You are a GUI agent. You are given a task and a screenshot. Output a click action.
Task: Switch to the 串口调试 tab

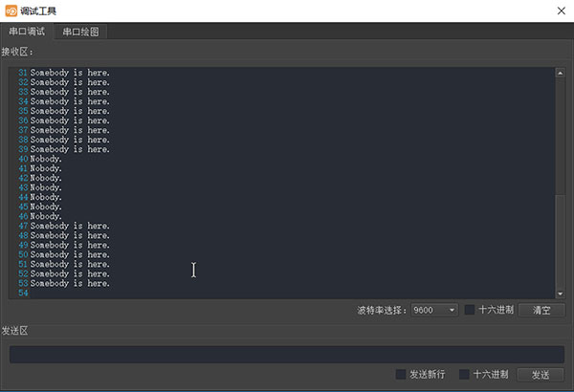pos(27,32)
